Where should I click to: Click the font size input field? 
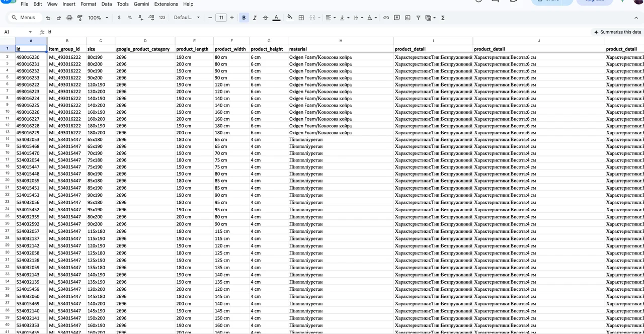point(221,18)
